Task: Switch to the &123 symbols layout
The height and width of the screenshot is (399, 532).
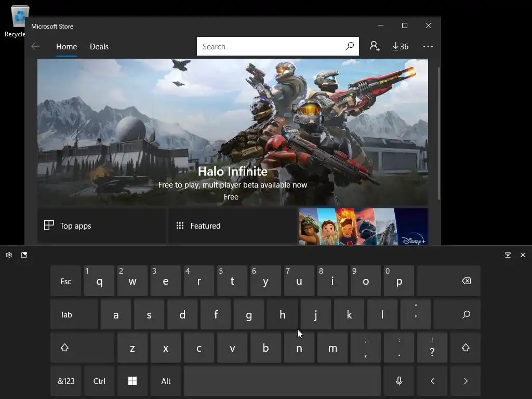Action: tap(66, 381)
